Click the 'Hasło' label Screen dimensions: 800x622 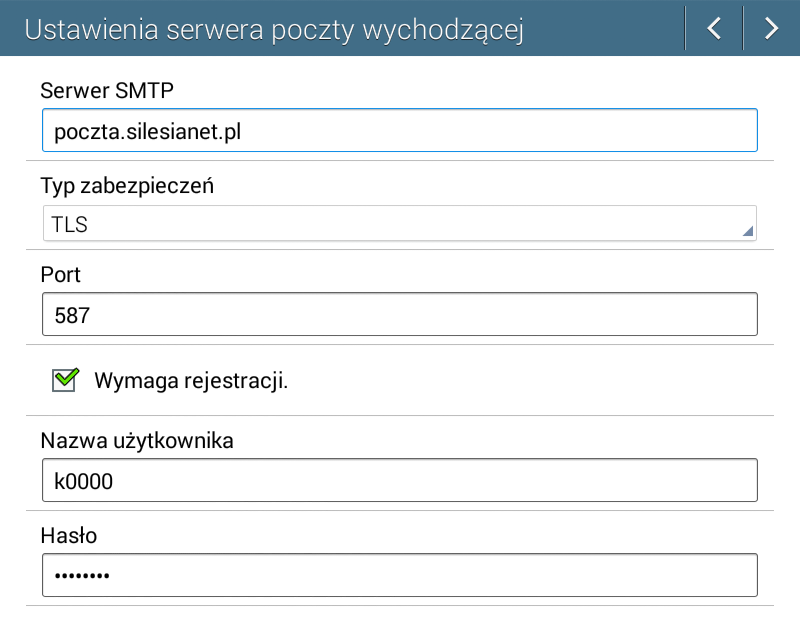(69, 536)
